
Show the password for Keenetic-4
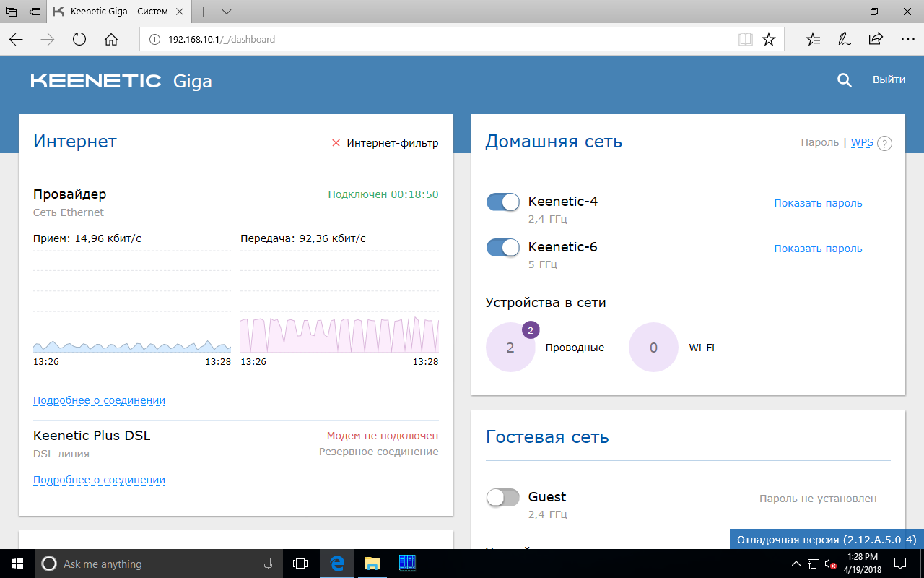pos(818,203)
